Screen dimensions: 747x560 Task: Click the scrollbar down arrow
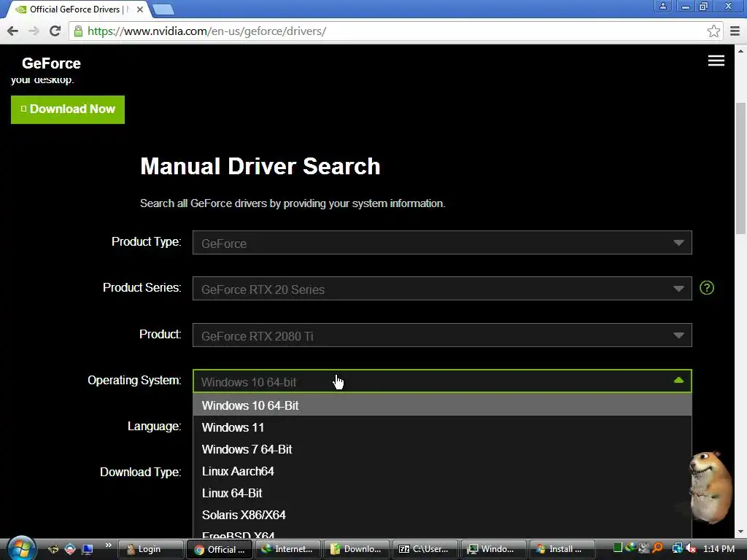(740, 532)
